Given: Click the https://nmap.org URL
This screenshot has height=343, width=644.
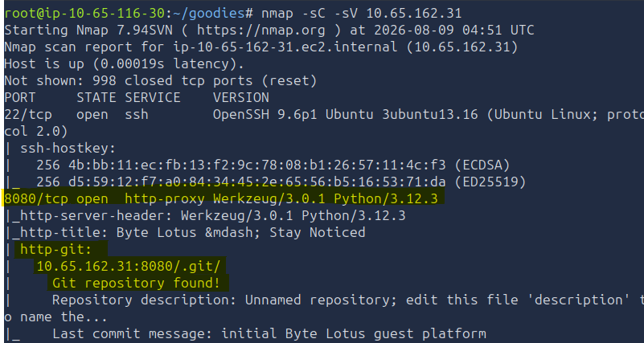Looking at the screenshot, I should (260, 31).
